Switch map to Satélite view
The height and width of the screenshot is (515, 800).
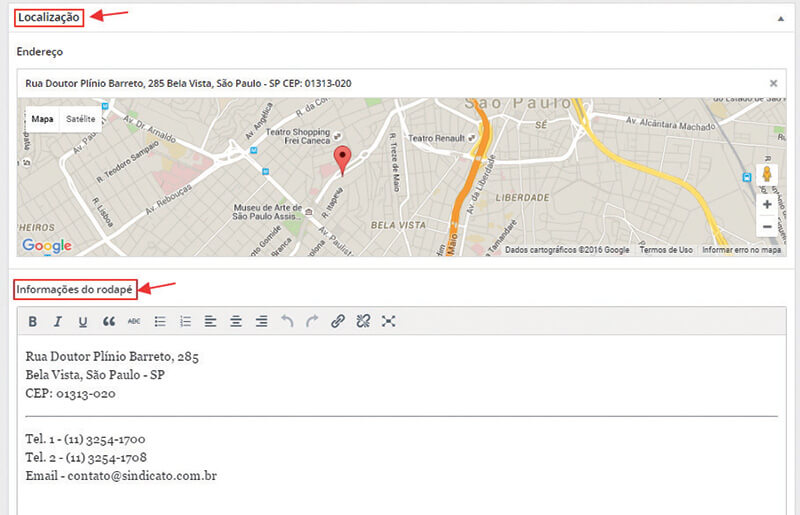[81, 119]
